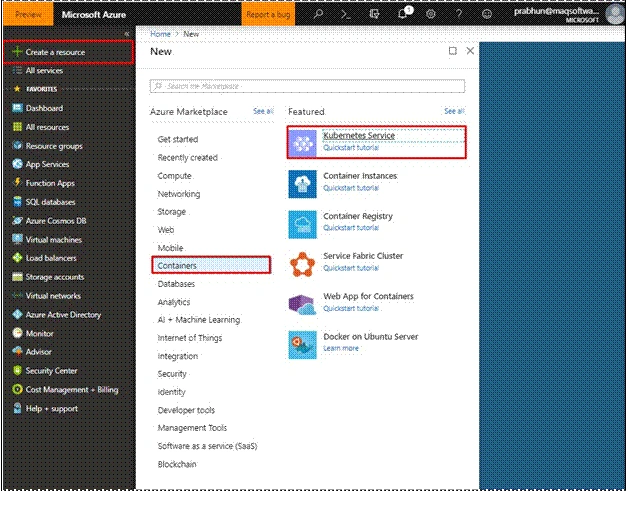Select Identity category

(172, 392)
